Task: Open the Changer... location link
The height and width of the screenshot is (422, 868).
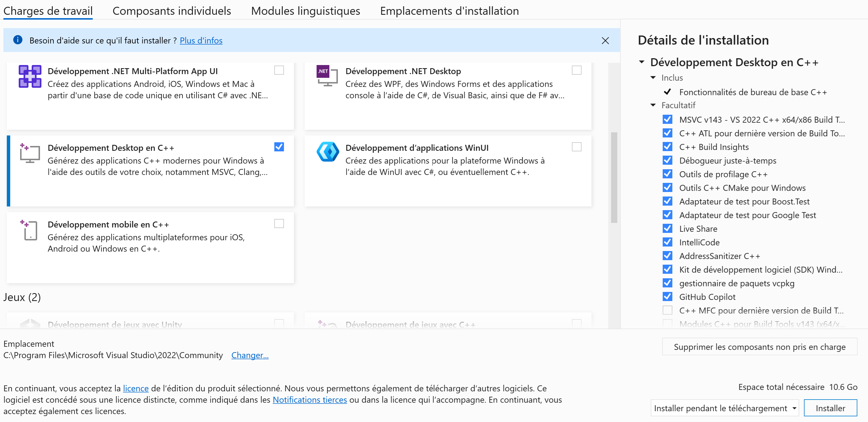Action: 250,355
